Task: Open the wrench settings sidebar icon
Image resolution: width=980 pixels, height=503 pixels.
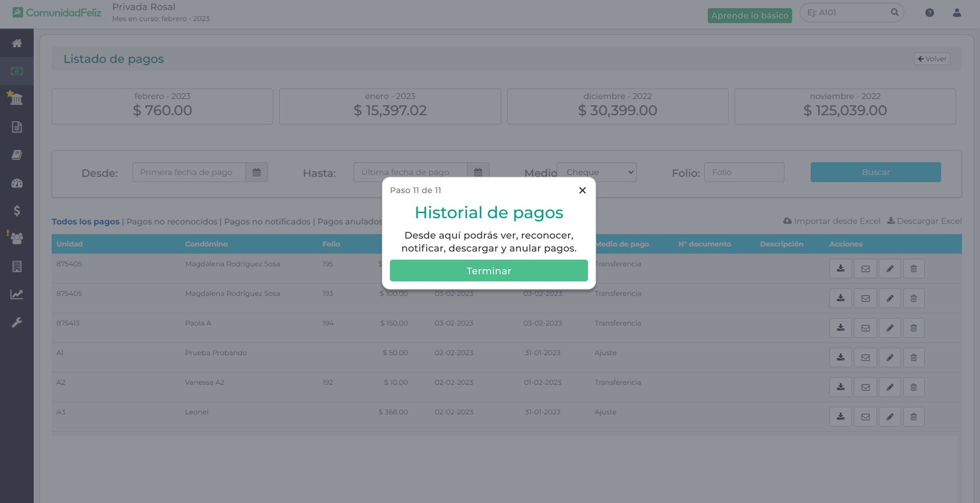Action: [x=17, y=322]
